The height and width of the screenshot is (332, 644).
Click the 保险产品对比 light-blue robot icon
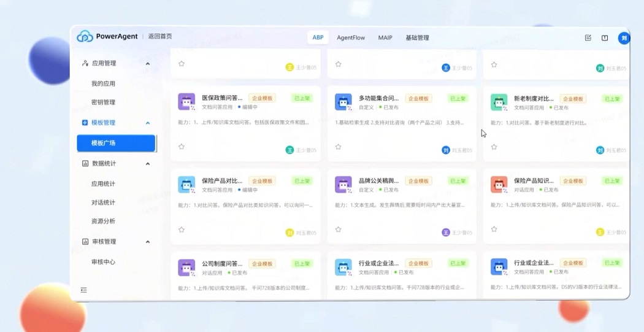(186, 185)
